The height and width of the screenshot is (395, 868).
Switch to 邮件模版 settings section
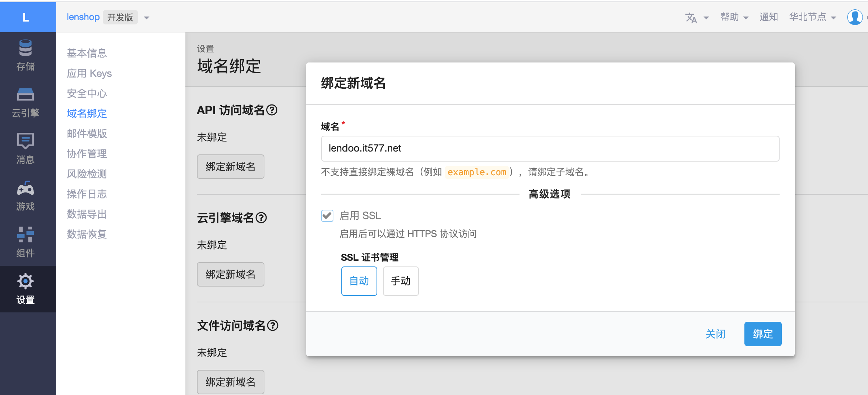pyautogui.click(x=87, y=134)
